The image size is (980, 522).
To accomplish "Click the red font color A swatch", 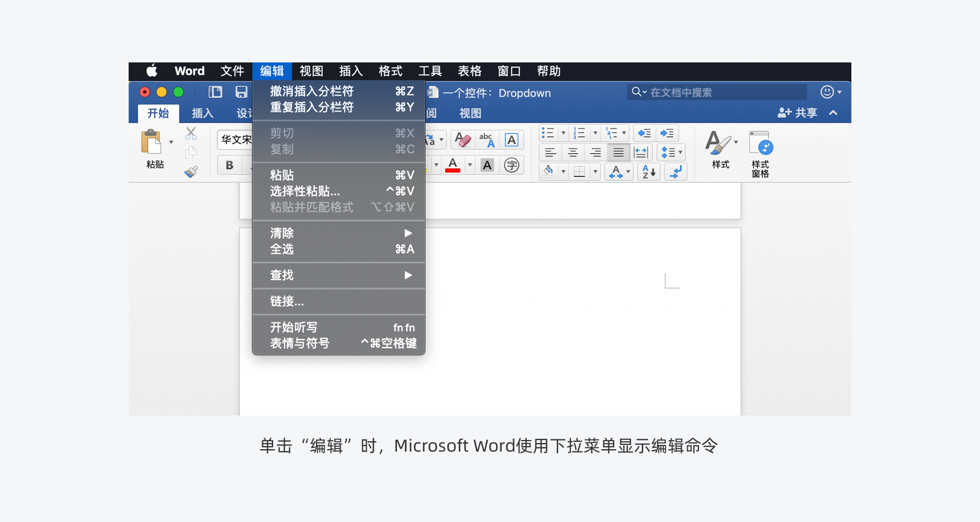I will (x=453, y=165).
